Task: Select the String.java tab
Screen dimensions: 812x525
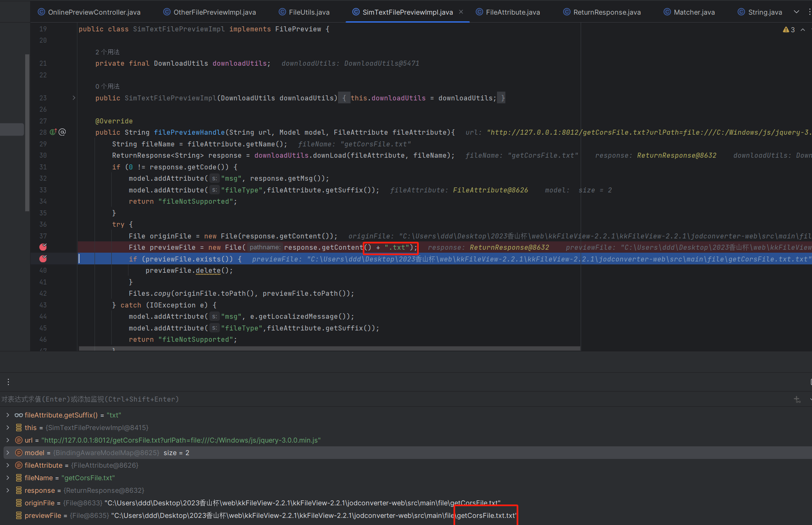Action: point(760,12)
